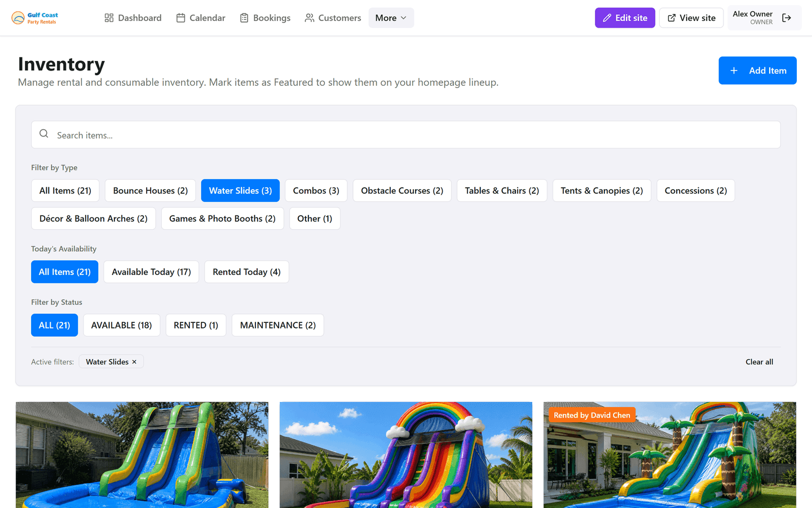Open the tropical palm water slide thumbnail

[670, 455]
